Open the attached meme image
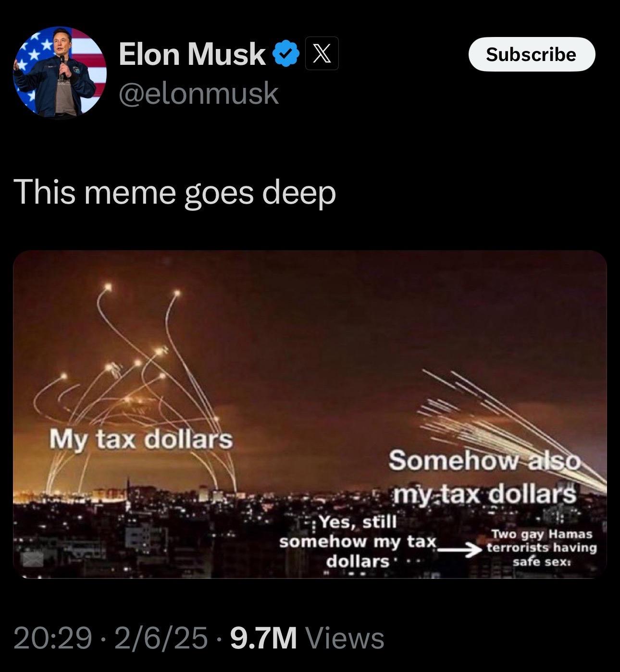 tap(310, 414)
